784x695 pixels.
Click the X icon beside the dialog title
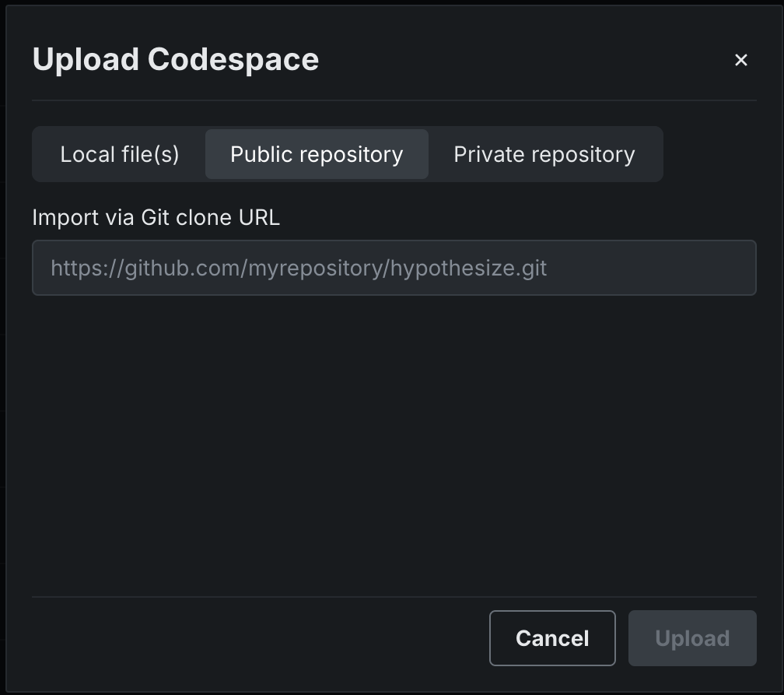740,60
